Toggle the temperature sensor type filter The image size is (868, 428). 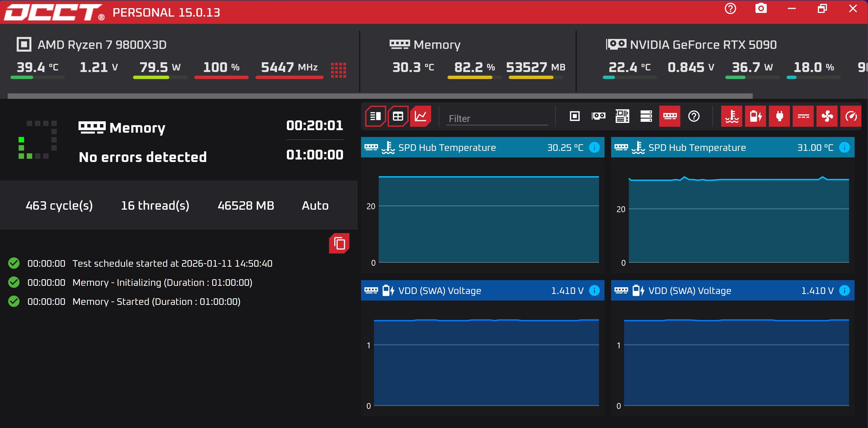(732, 116)
